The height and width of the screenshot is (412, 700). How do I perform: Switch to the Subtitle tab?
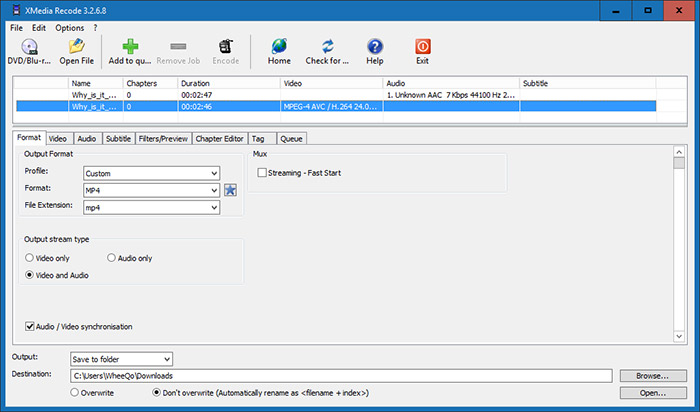(118, 139)
